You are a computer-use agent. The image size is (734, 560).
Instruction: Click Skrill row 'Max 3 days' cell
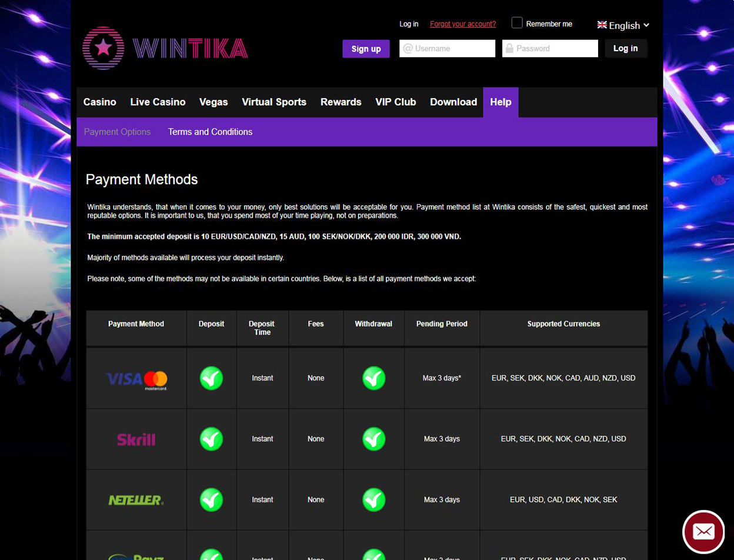pos(442,439)
